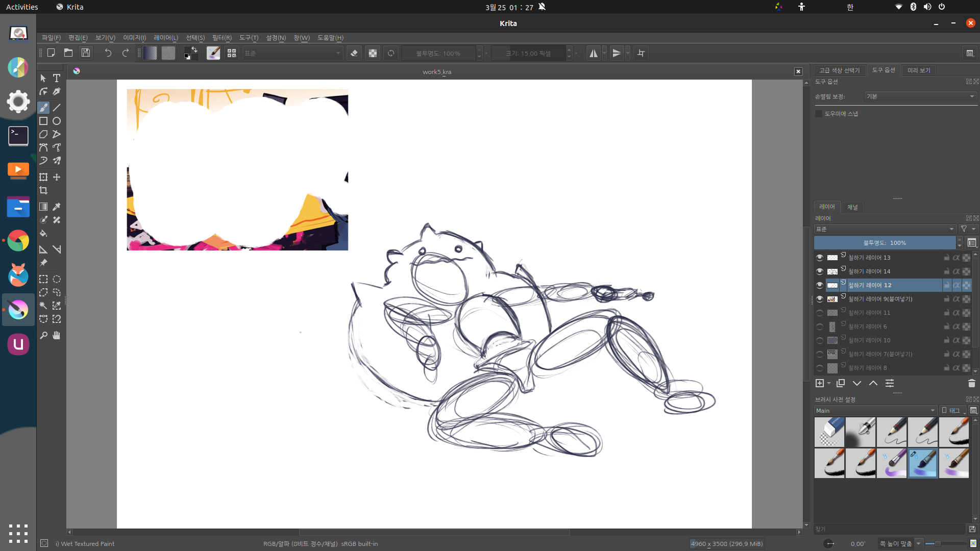Open layer blending mode 표준 dropdown
The height and width of the screenshot is (551, 980).
[885, 229]
